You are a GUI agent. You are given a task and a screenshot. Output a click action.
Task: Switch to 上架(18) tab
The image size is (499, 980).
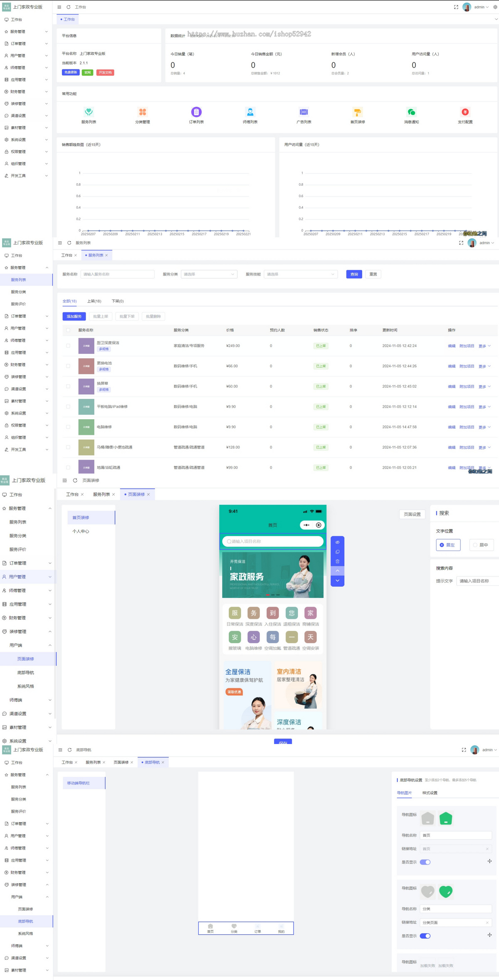pos(94,301)
